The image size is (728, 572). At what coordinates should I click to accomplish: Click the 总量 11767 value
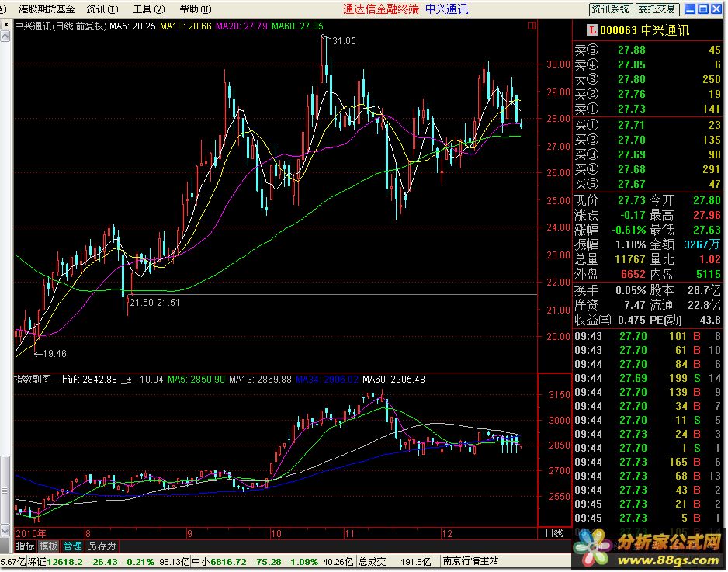click(x=630, y=259)
